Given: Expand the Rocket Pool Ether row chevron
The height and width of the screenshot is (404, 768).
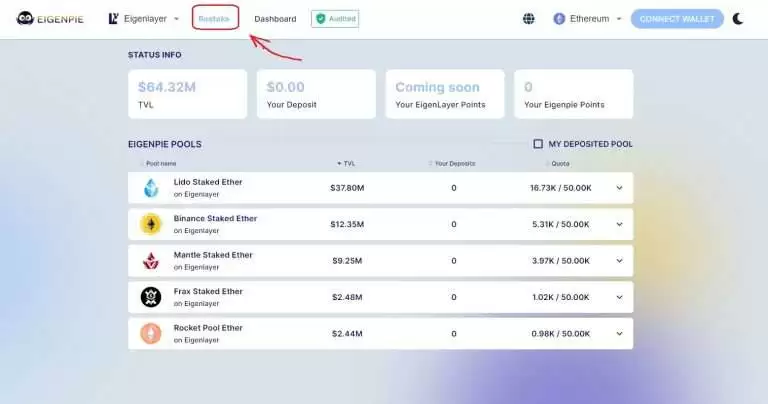Looking at the screenshot, I should coord(618,333).
